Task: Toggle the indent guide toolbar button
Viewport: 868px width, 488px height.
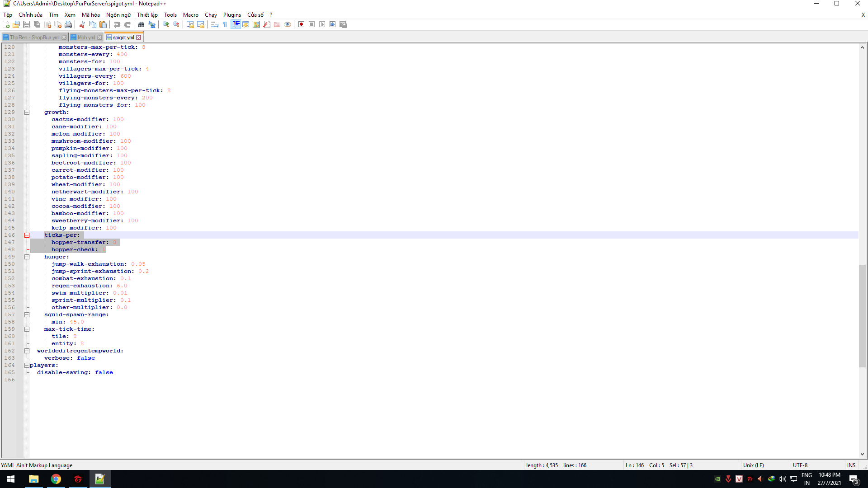Action: click(236, 24)
